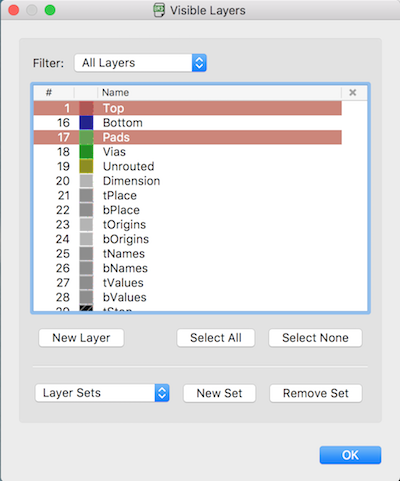400x481 pixels.
Task: Open the Layer Sets dropdown
Action: click(x=102, y=393)
